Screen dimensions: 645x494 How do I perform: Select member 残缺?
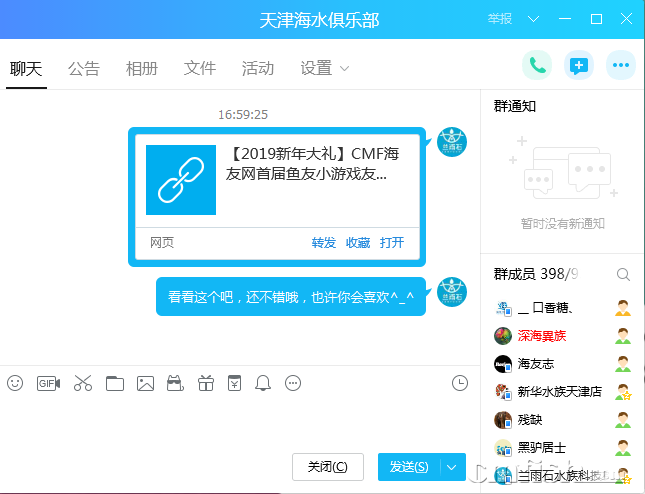562,420
